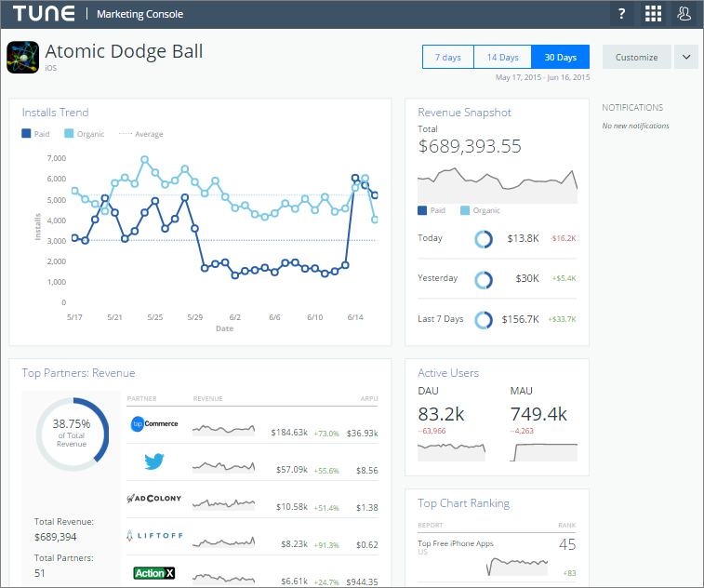Click the $13.8K Today value
The image size is (704, 588).
tap(523, 238)
